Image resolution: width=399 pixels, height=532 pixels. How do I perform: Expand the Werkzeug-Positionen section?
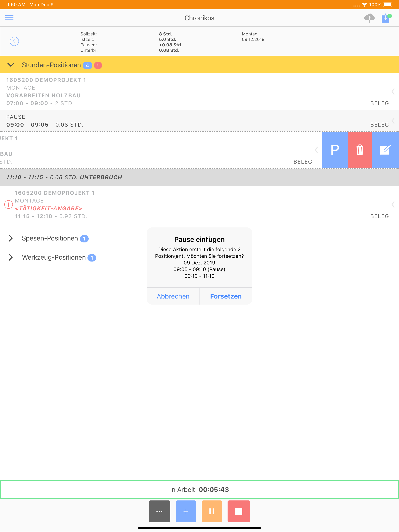click(11, 257)
